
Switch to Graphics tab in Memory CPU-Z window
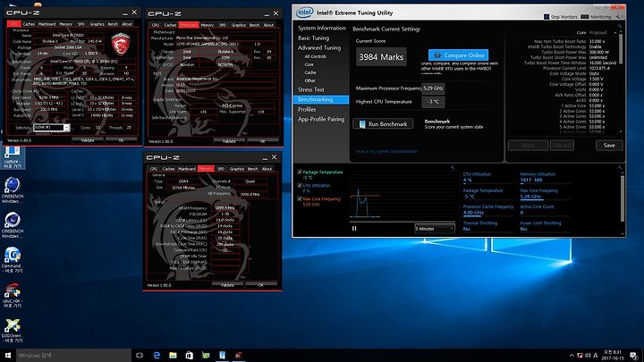point(236,169)
